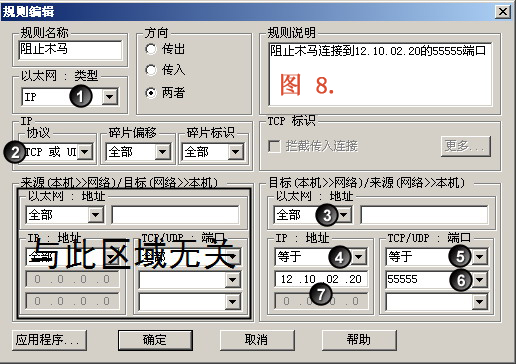This screenshot has width=516, height=364.
Task: Open the 以太网 类型 IP dropdown
Action: click(x=109, y=97)
